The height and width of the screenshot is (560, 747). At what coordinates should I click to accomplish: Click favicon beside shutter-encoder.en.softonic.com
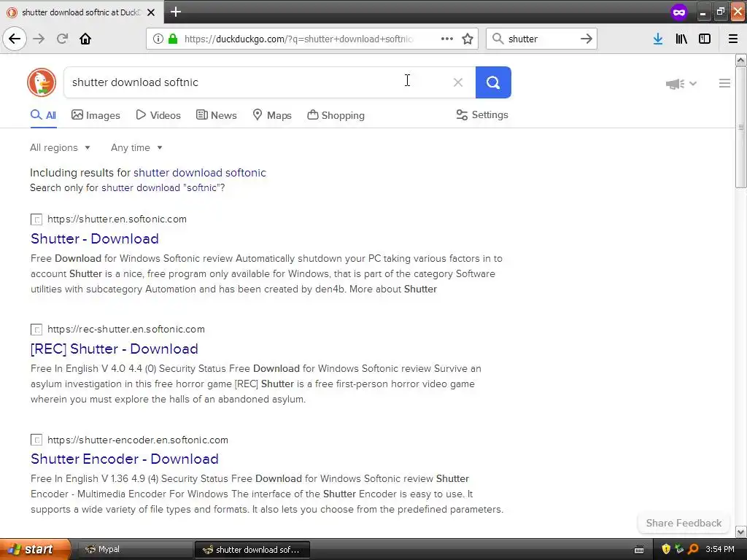36,440
